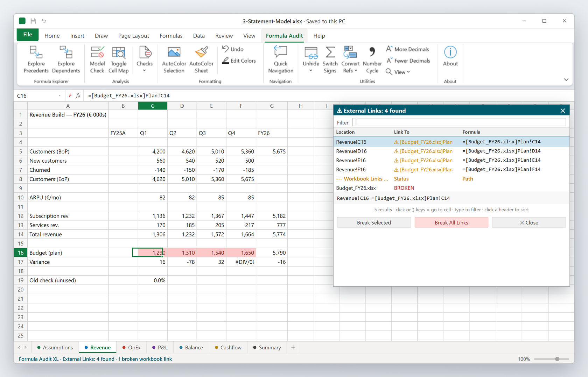Click Break All Links button
588x377 pixels.
(x=451, y=222)
